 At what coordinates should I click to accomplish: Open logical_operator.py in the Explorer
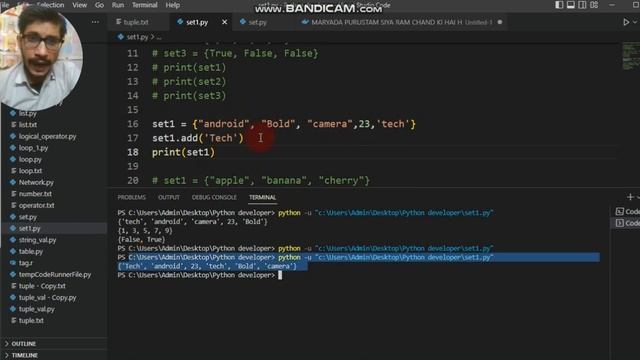pyautogui.click(x=47, y=136)
